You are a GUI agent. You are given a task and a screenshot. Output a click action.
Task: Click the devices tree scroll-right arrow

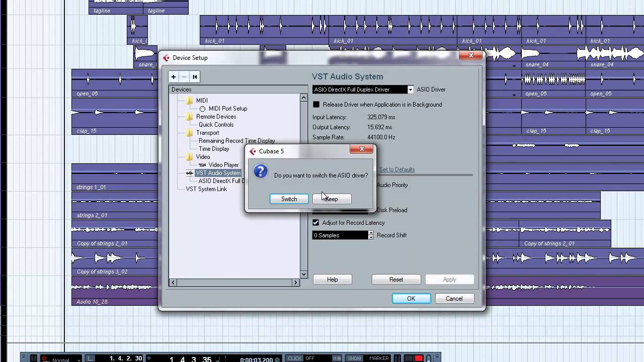click(x=296, y=283)
